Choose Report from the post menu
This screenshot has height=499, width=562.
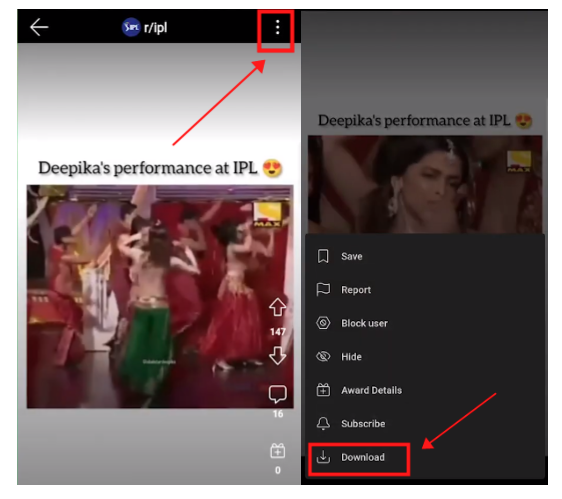425,290
